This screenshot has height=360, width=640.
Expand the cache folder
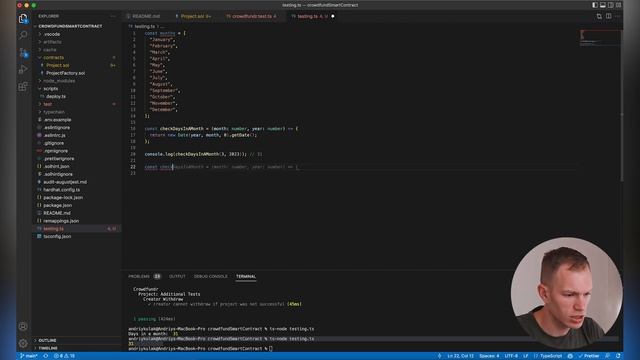77,50
